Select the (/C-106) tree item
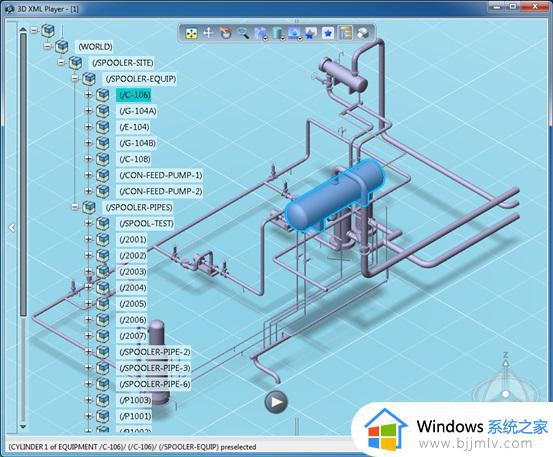 click(135, 95)
